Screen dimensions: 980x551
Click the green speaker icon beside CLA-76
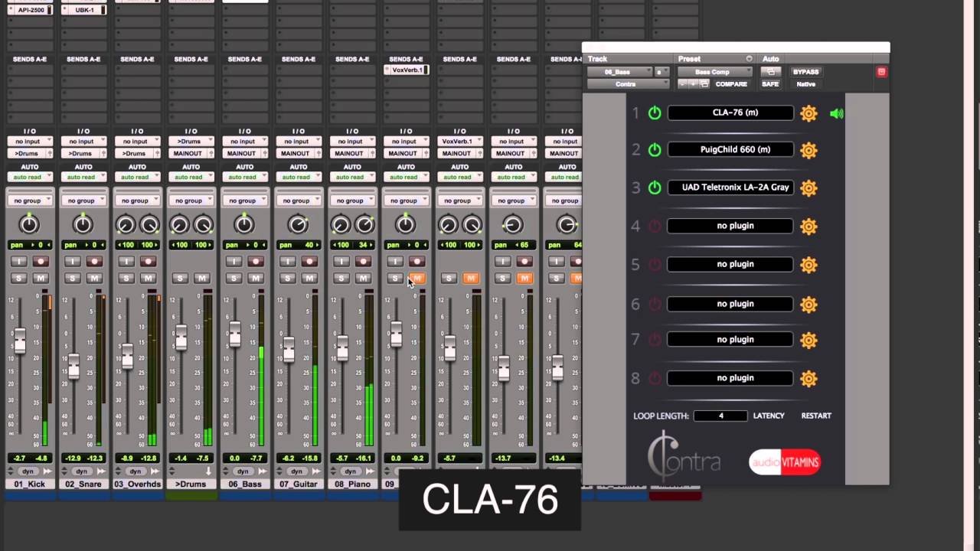click(836, 113)
